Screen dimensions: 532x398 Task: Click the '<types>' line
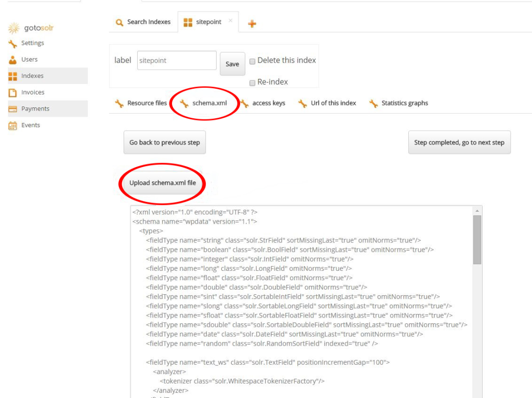[151, 231]
